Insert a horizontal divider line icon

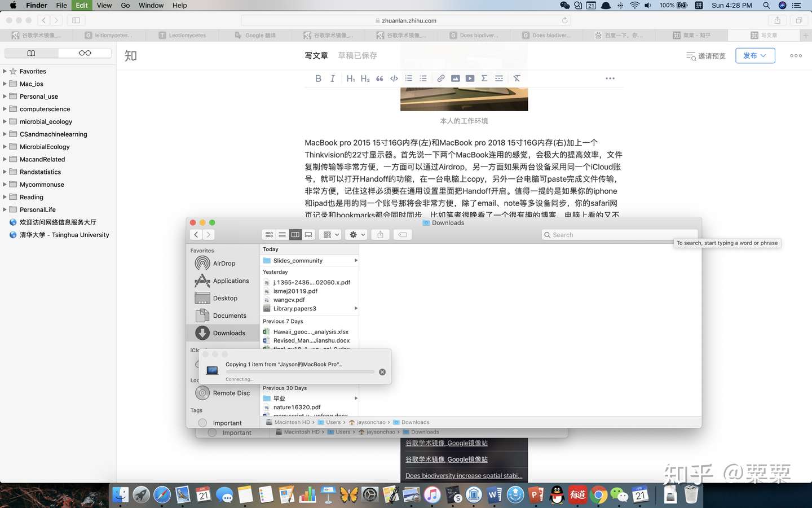[499, 78]
